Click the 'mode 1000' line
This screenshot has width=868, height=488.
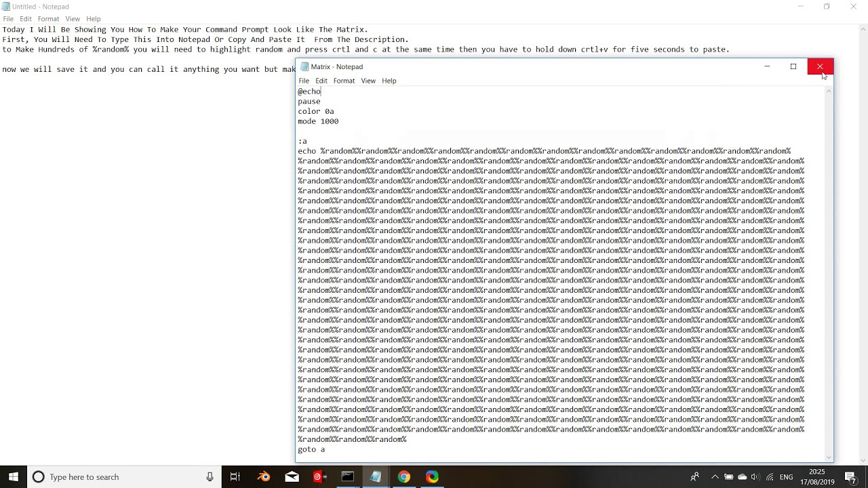tap(318, 121)
